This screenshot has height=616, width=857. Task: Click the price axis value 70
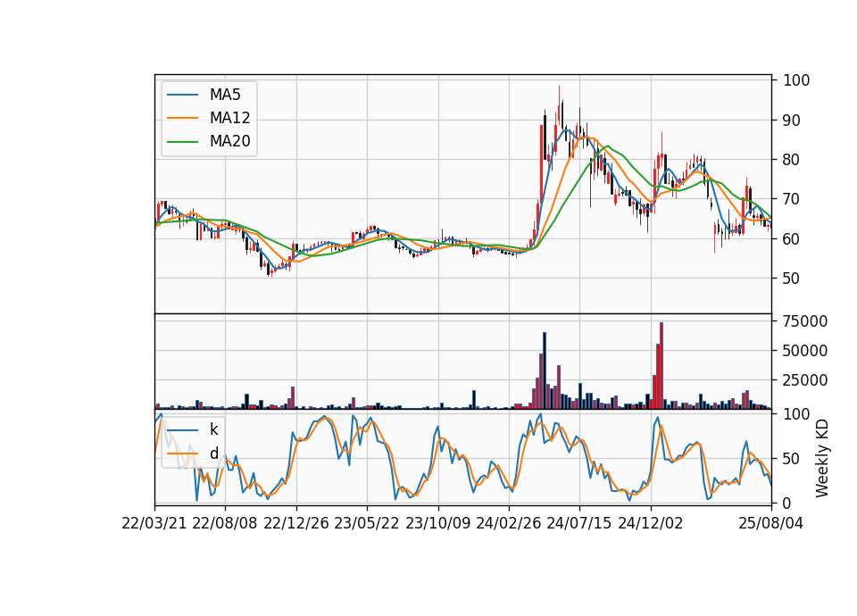pos(791,199)
